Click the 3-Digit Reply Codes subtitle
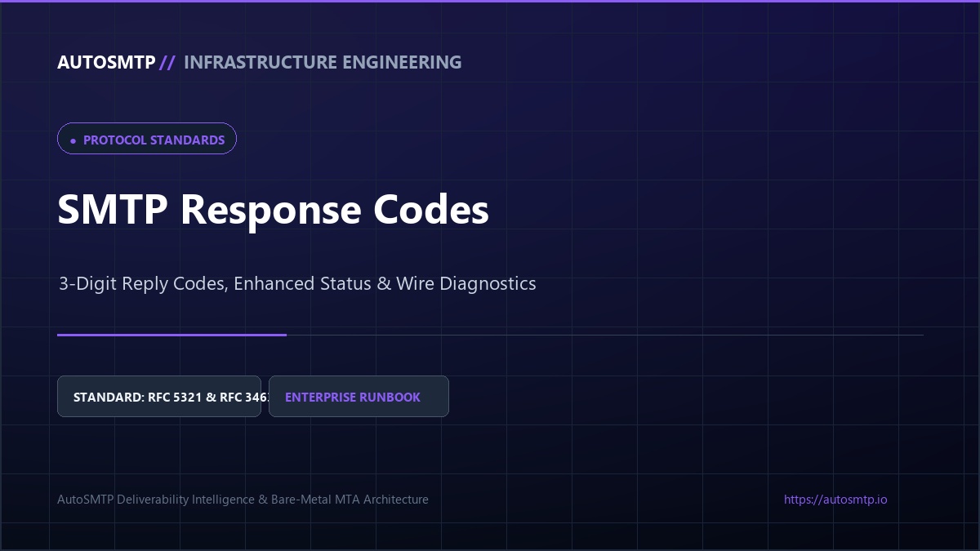This screenshot has height=551, width=980. 297,284
